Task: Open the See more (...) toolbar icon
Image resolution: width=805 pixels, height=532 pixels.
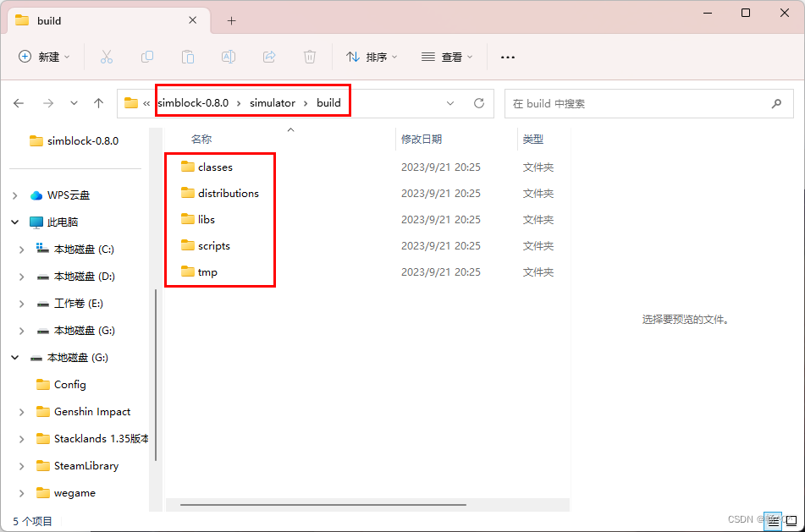Action: [x=507, y=57]
